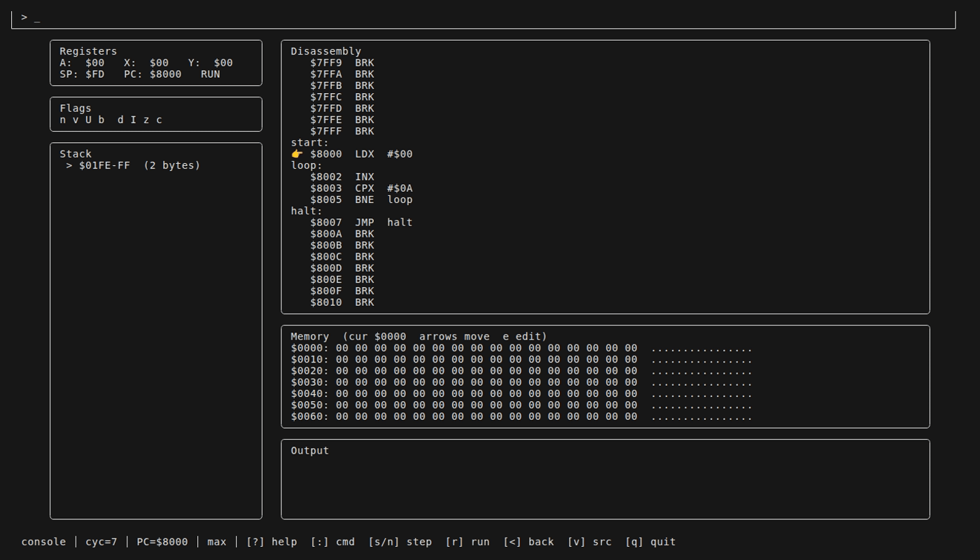Select the $7FF9 BRK line

coord(342,63)
